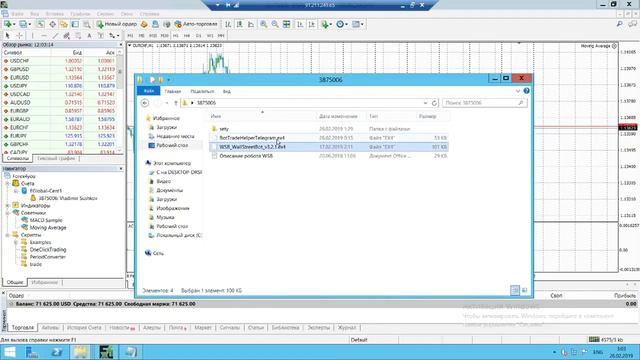Select the horizontal line drawing tool
Screen dimensions: 640x360
pyautogui.click(x=44, y=36)
